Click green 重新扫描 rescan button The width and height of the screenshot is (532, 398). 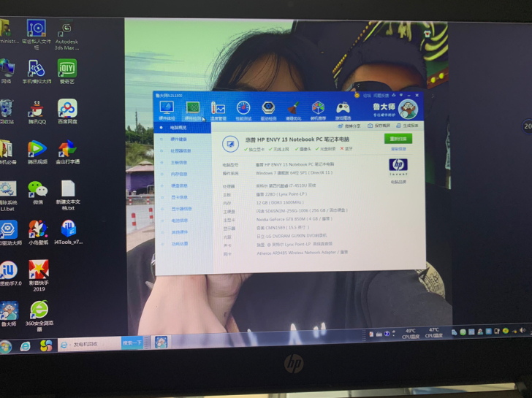398,139
